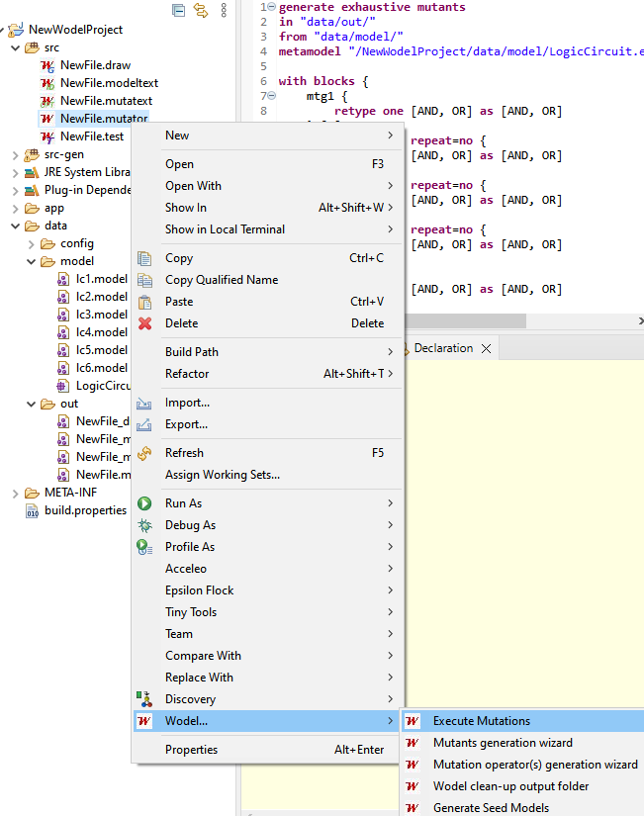Screen dimensions: 644x816
Task: Select the NewFile.mutator file
Action: coord(104,119)
